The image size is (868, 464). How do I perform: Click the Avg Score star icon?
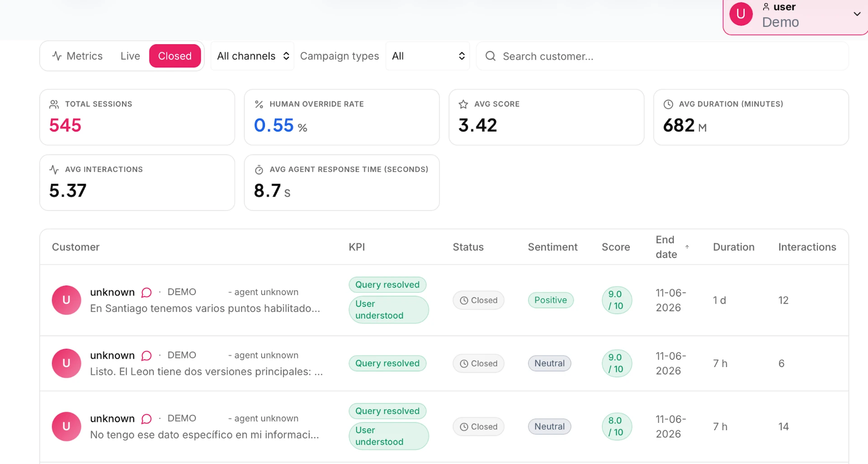[x=463, y=104]
